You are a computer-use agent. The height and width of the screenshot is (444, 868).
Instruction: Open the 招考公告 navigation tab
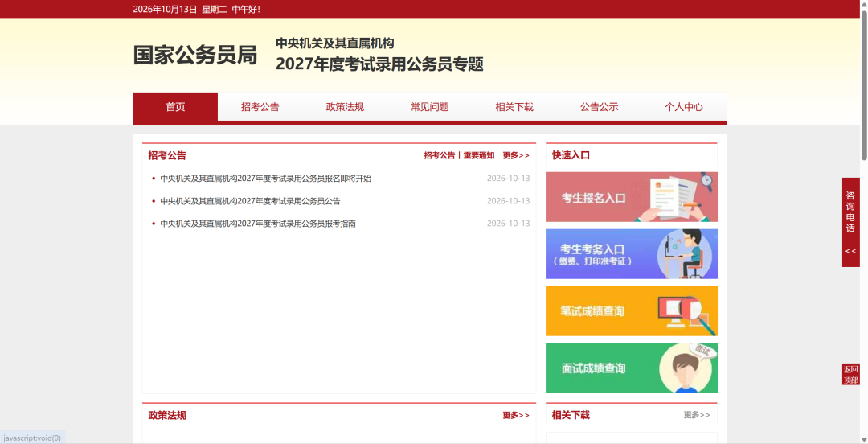coord(260,107)
